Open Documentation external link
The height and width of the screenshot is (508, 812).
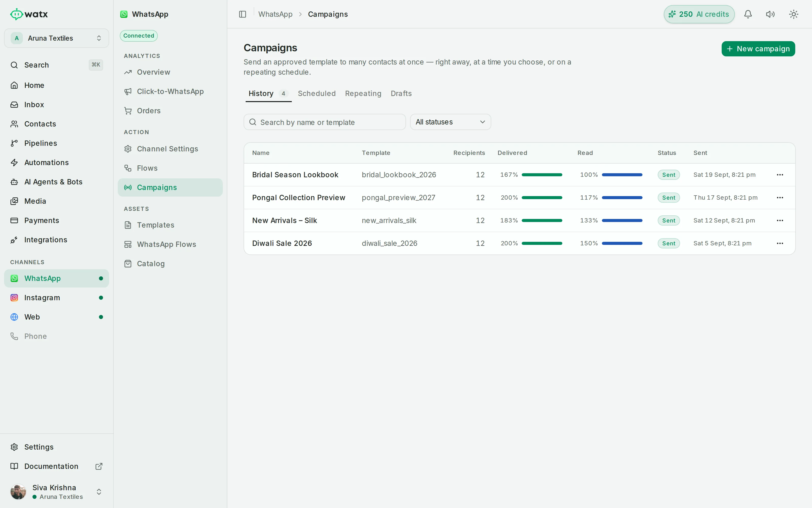point(56,466)
